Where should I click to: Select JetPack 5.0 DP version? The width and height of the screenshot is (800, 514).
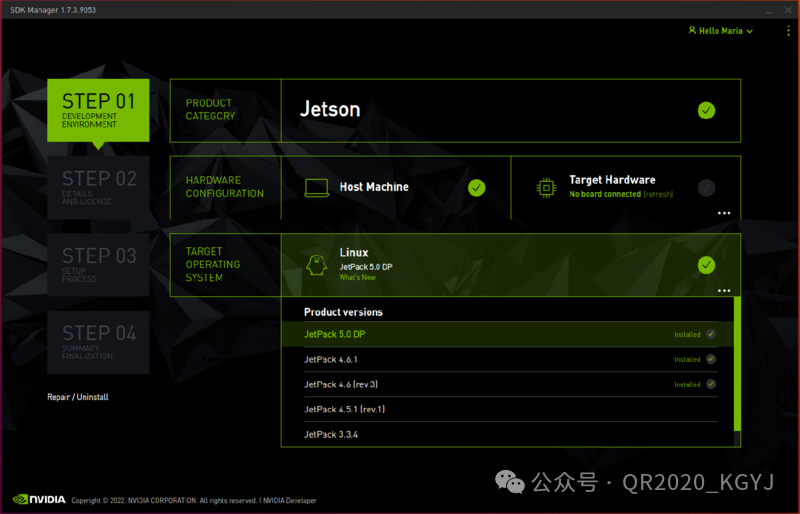pyautogui.click(x=508, y=334)
